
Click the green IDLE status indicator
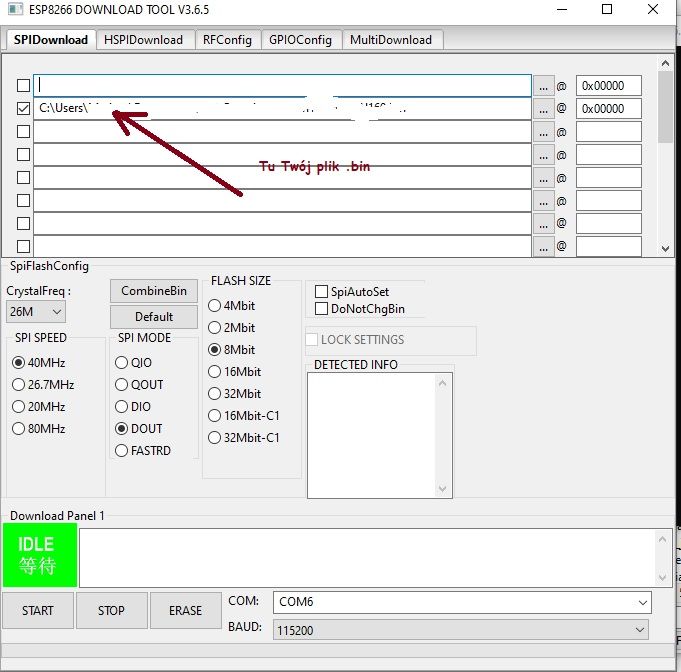click(x=40, y=555)
